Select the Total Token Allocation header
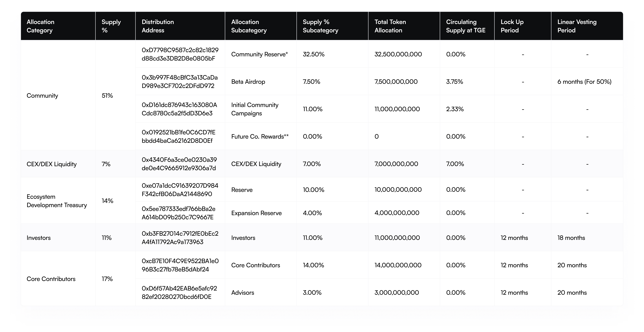The width and height of the screenshot is (644, 332). (390, 26)
